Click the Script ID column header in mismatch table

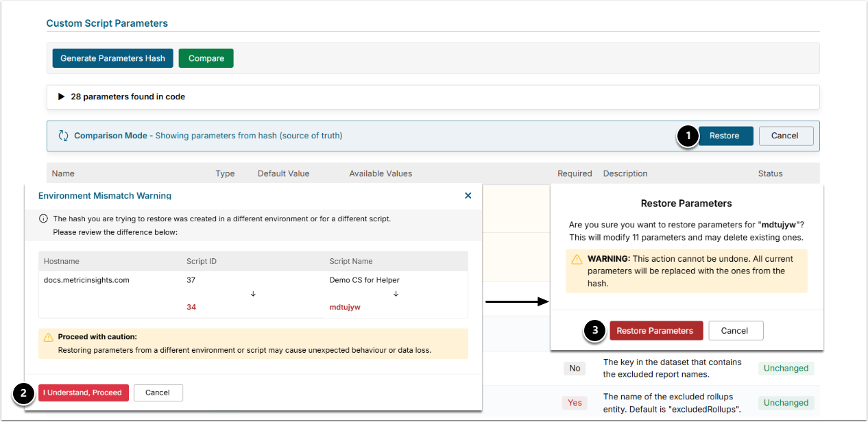(202, 261)
